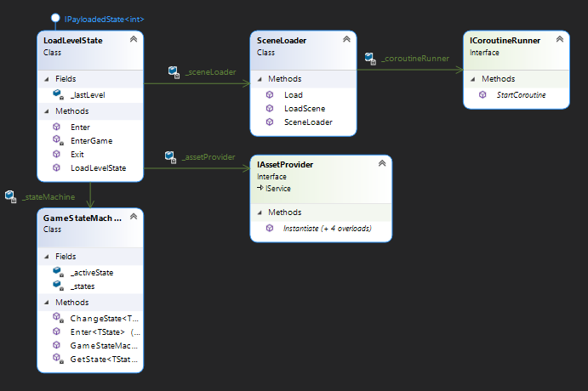Click the IPayloadedState lollipop circle

pyautogui.click(x=55, y=18)
